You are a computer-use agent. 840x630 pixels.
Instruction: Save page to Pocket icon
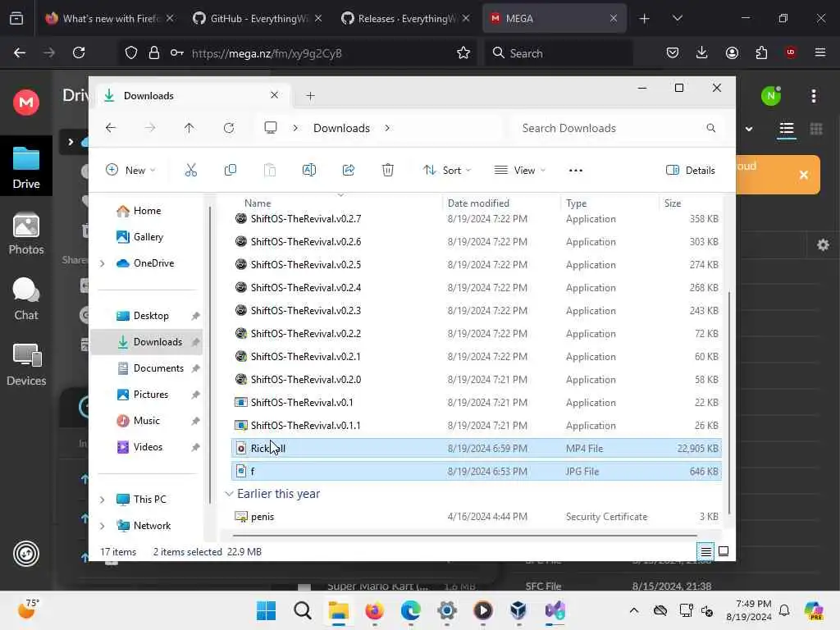pyautogui.click(x=673, y=52)
